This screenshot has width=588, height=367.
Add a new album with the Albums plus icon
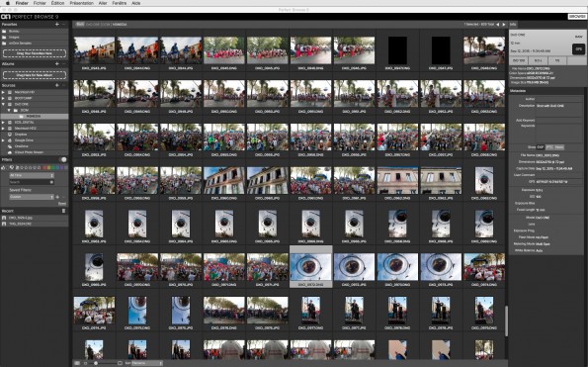point(57,63)
